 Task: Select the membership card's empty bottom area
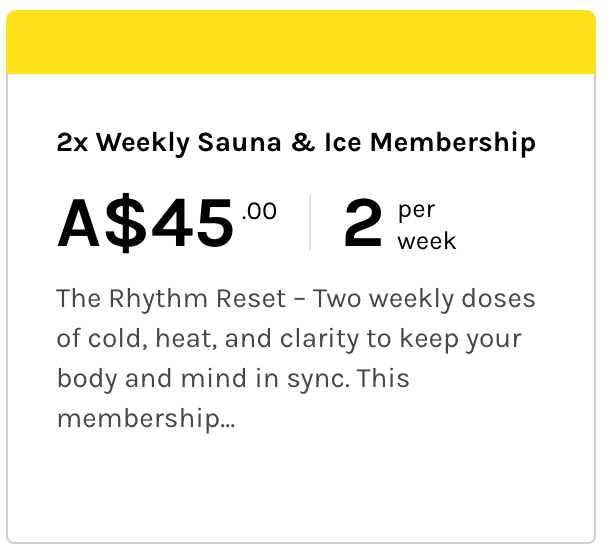pos(303,490)
